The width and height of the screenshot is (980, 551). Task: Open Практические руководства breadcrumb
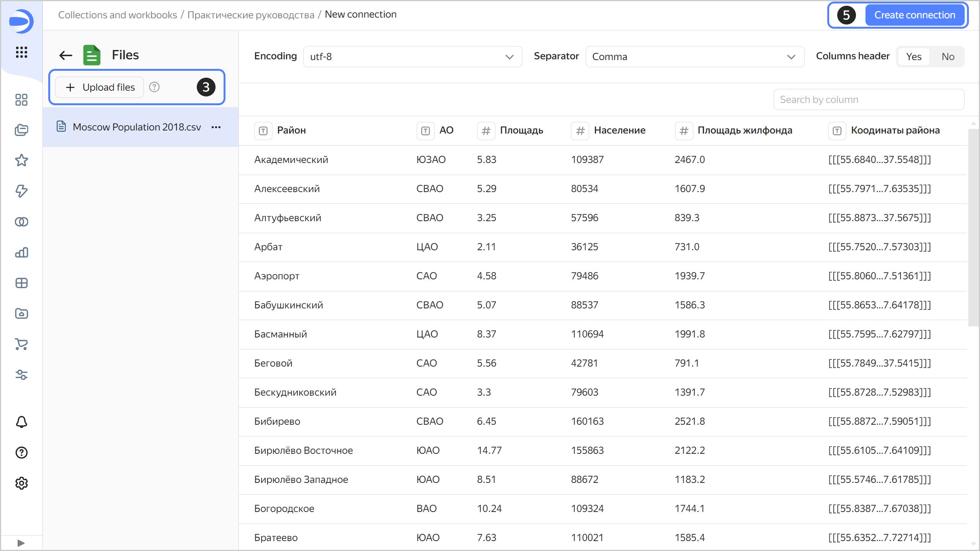251,15
